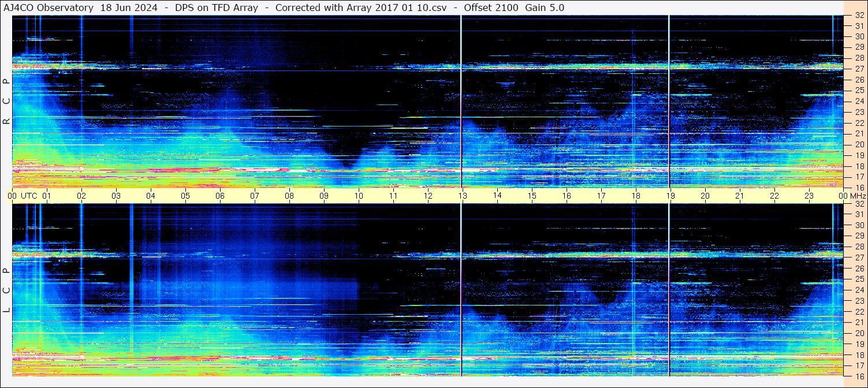Click the LCP panel label
The image size is (868, 388).
pyautogui.click(x=6, y=290)
